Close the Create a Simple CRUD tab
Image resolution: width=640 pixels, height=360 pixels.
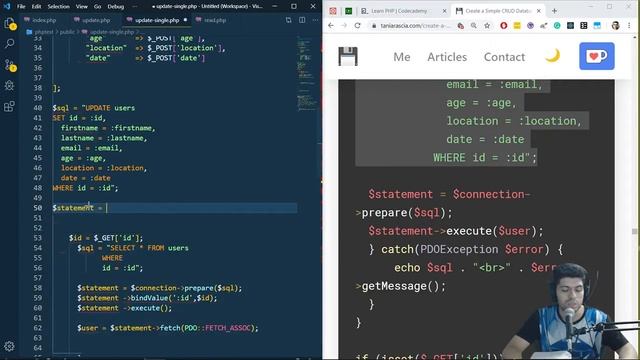coord(539,11)
